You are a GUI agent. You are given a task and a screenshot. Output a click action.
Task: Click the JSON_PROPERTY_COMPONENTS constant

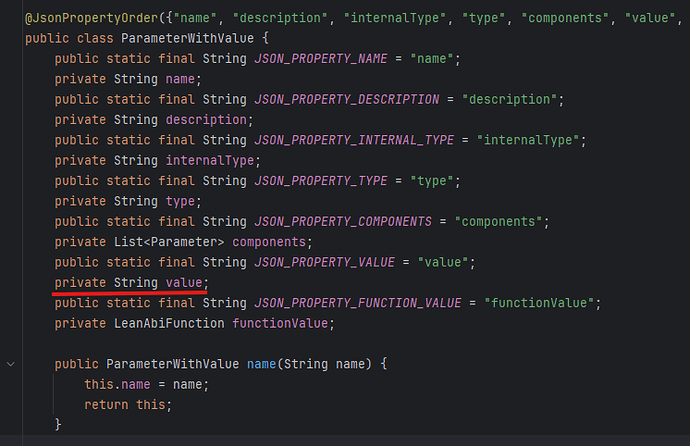coord(343,221)
